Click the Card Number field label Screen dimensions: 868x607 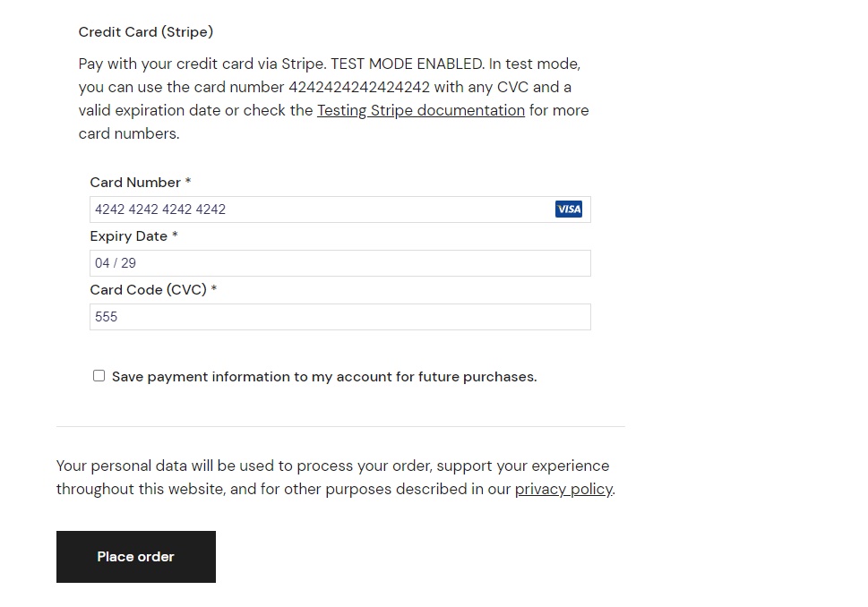click(135, 183)
